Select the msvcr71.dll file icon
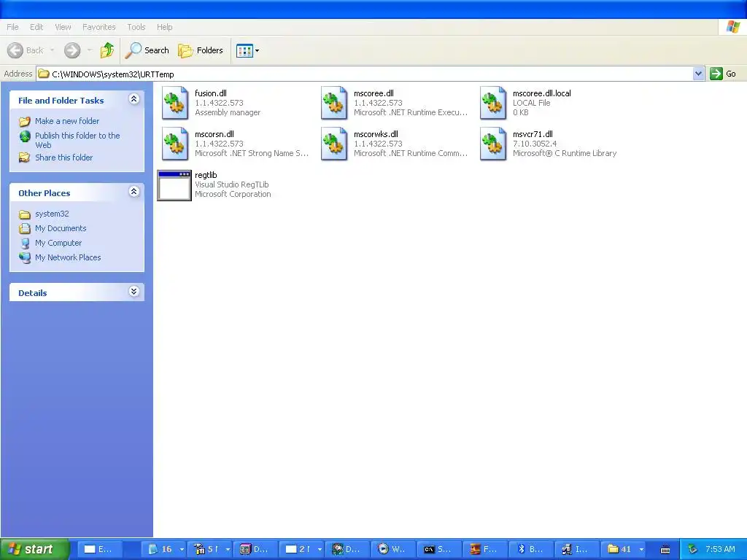This screenshot has width=747, height=560. tap(493, 144)
